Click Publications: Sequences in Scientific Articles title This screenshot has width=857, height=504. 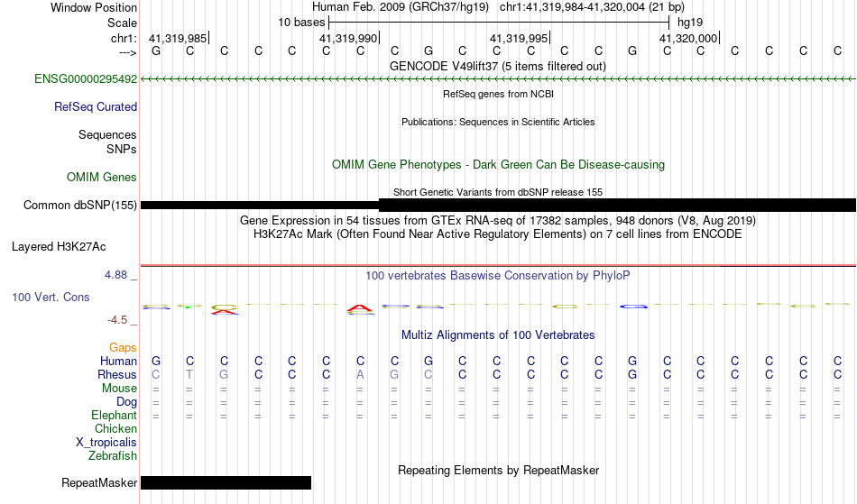[498, 122]
